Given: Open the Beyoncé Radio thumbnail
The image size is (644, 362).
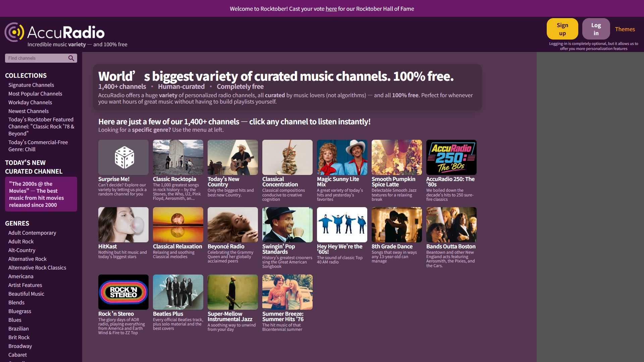Looking at the screenshot, I should point(233,225).
